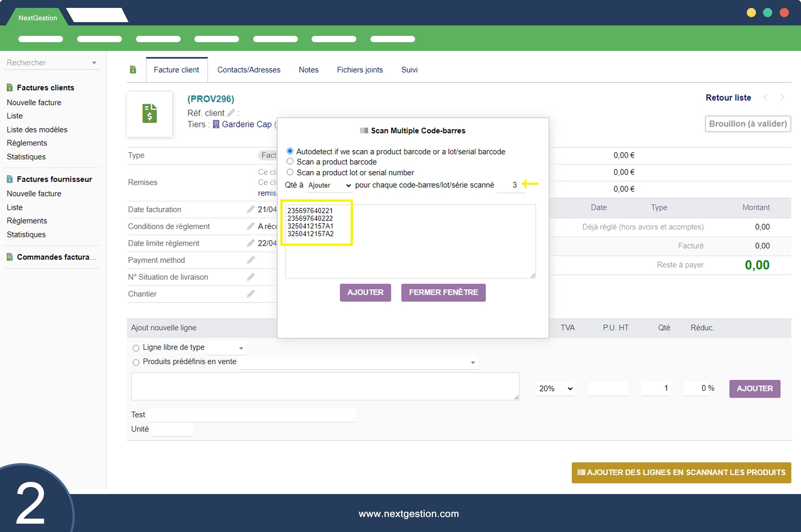Edit Réf. client with pencil icon
The image size is (801, 532).
(231, 113)
